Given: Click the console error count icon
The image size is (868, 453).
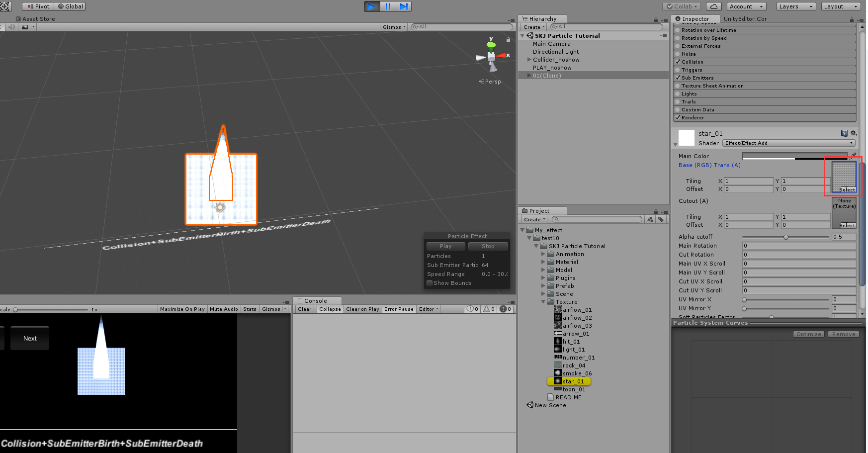Looking at the screenshot, I should pos(506,309).
